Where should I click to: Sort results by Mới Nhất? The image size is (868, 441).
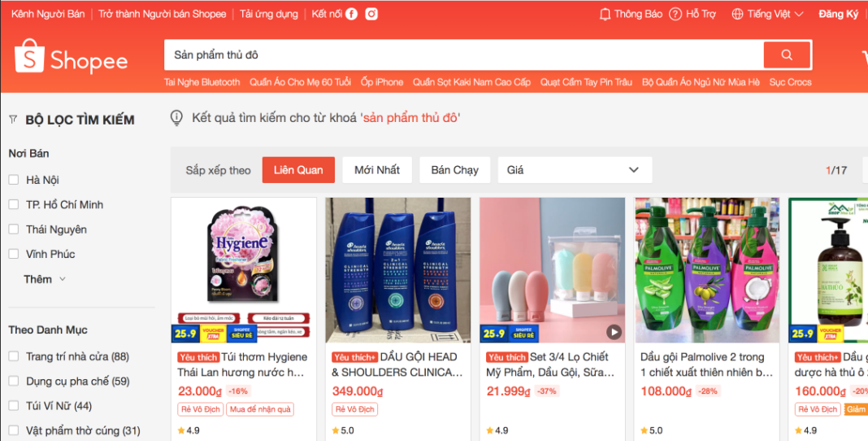377,170
